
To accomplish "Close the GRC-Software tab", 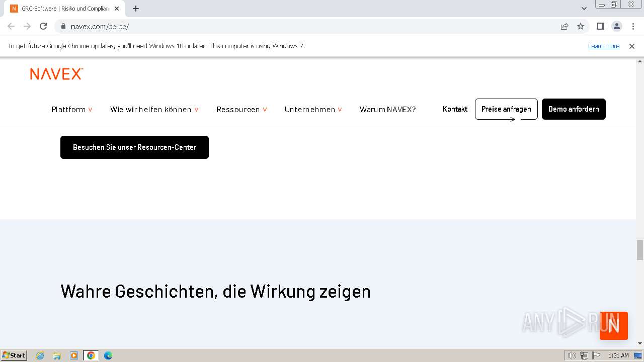I will 117,9.
